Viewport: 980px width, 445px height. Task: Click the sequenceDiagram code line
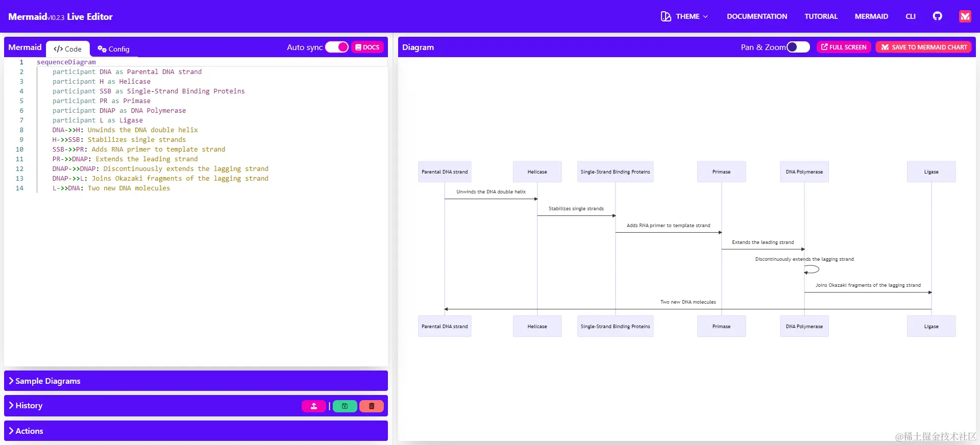coord(66,62)
